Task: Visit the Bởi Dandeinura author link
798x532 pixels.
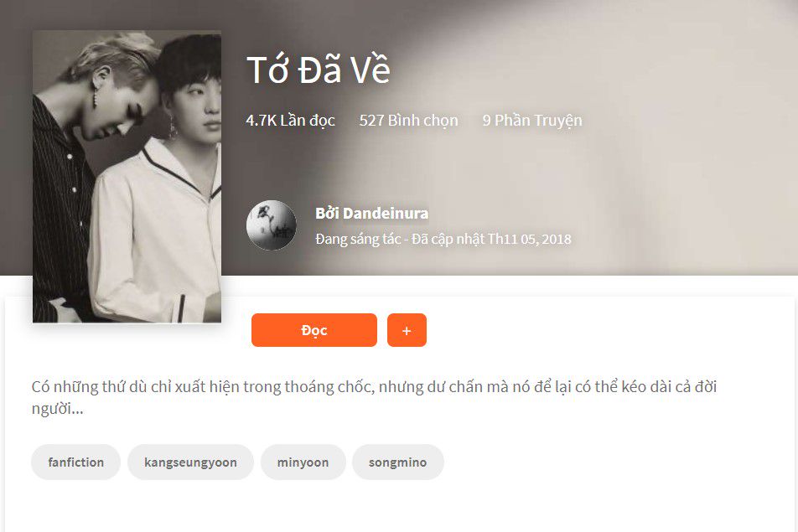Action: click(x=371, y=213)
